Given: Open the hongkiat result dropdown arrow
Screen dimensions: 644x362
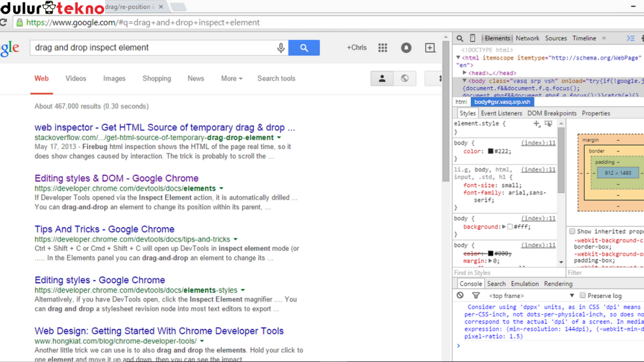Looking at the screenshot, I should pyautogui.click(x=202, y=341).
